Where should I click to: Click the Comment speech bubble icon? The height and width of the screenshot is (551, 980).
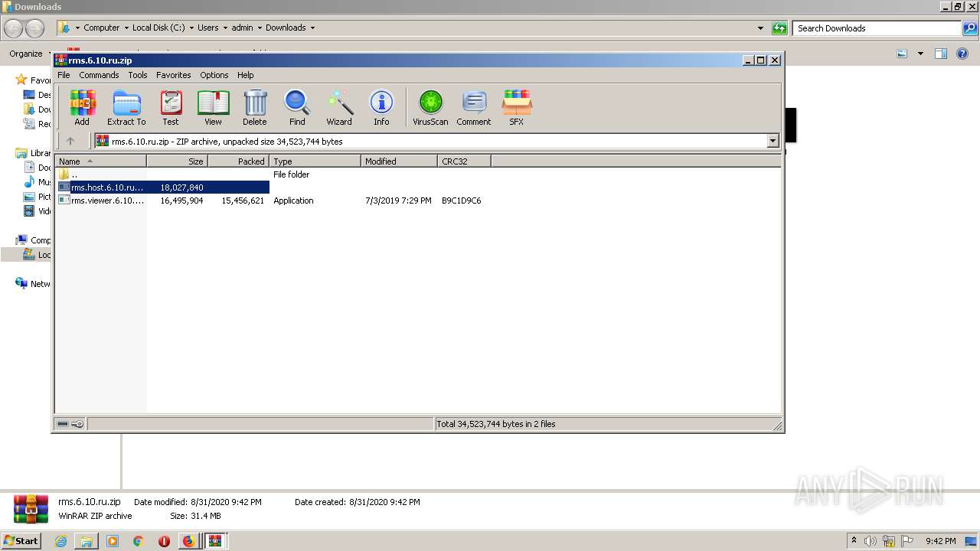[474, 107]
